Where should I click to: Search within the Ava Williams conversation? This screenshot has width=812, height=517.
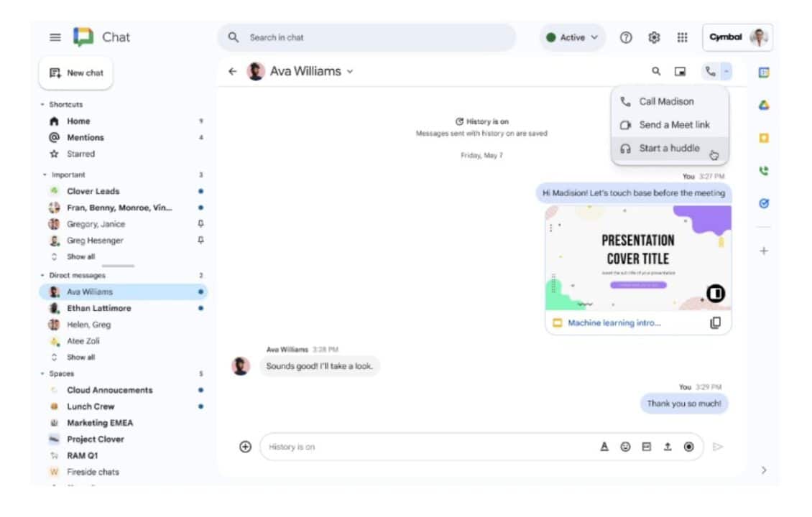point(655,71)
